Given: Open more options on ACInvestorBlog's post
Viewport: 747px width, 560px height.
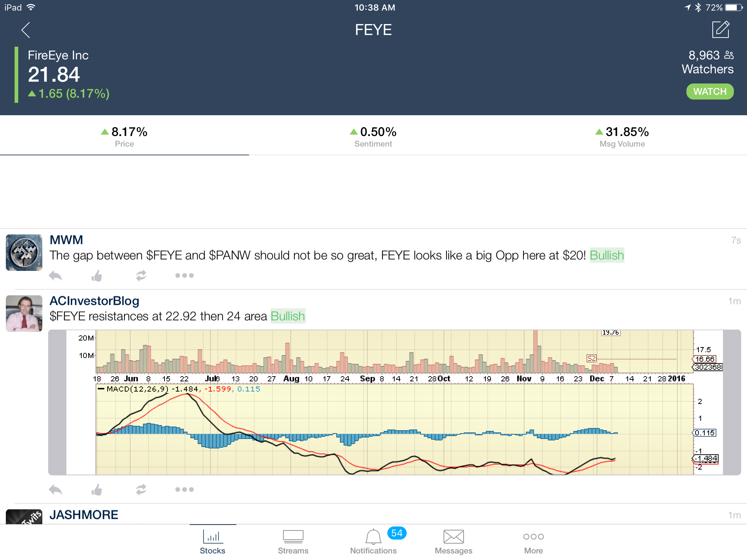Looking at the screenshot, I should [185, 490].
